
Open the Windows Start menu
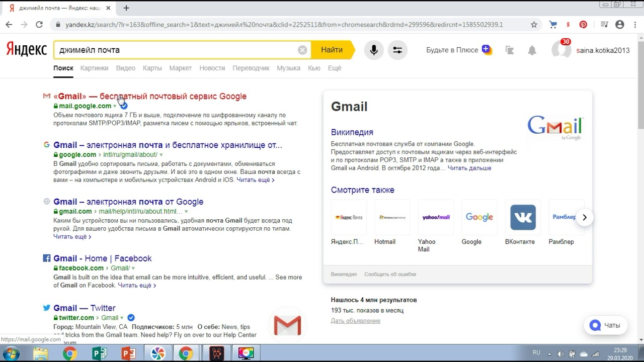pyautogui.click(x=11, y=353)
